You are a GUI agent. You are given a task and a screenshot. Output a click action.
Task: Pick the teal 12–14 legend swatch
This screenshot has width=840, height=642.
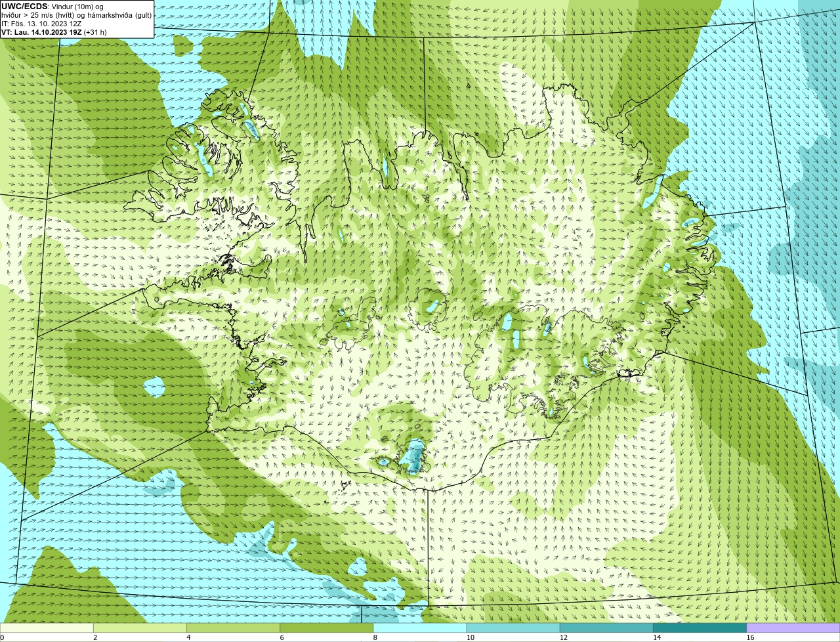tap(606, 628)
